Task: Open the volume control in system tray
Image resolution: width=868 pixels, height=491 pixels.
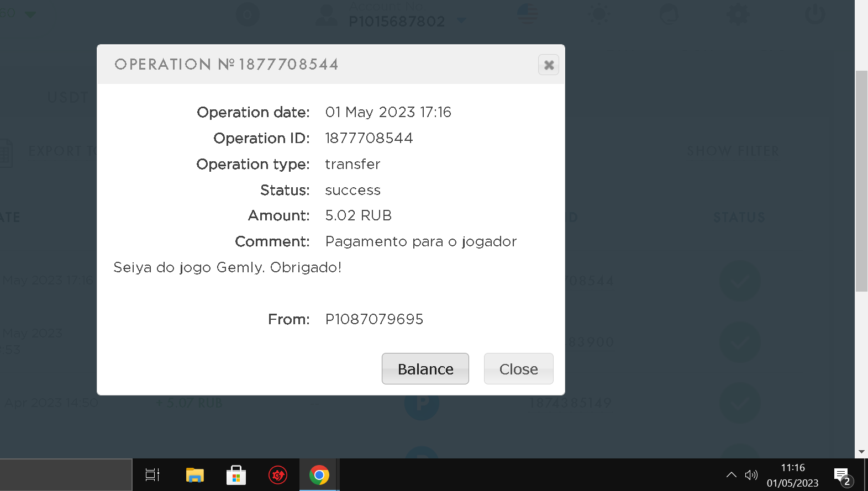Action: pos(751,475)
